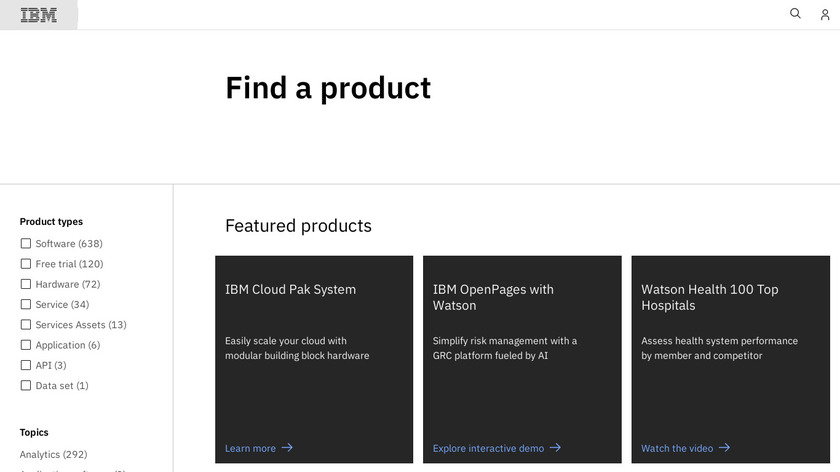Click arrow icon beside Explore interactive demo

[x=556, y=448]
